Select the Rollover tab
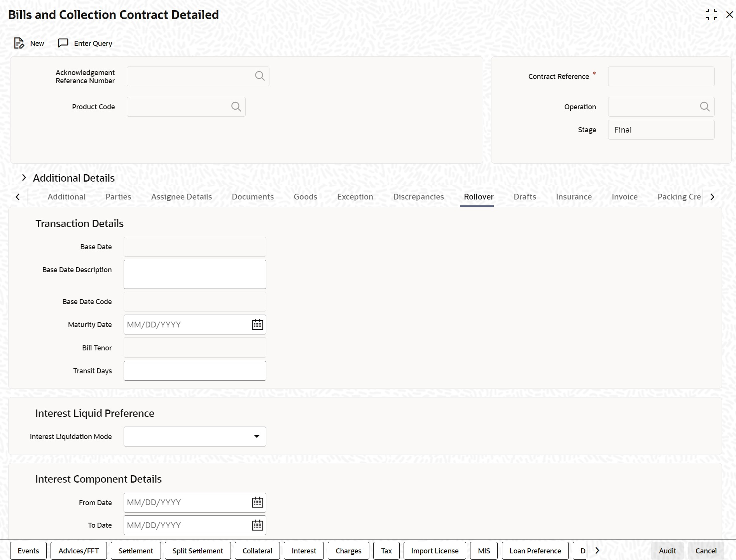 click(x=479, y=197)
